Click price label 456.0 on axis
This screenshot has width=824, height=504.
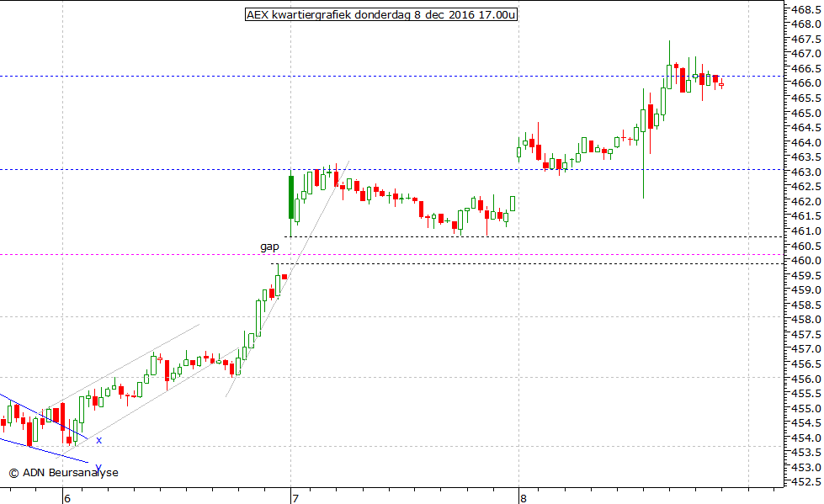[x=806, y=379]
